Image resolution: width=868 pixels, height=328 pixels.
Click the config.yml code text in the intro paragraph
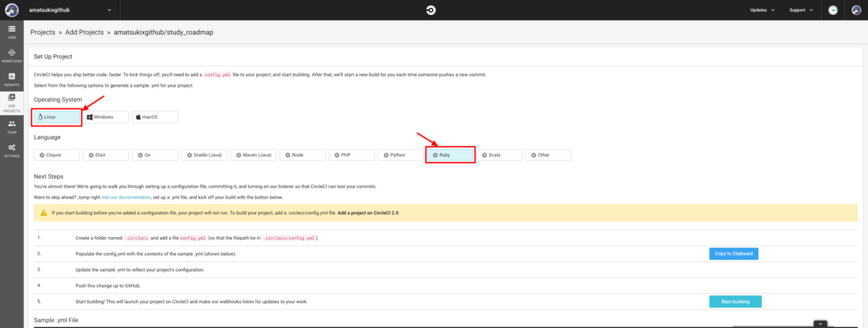click(217, 74)
